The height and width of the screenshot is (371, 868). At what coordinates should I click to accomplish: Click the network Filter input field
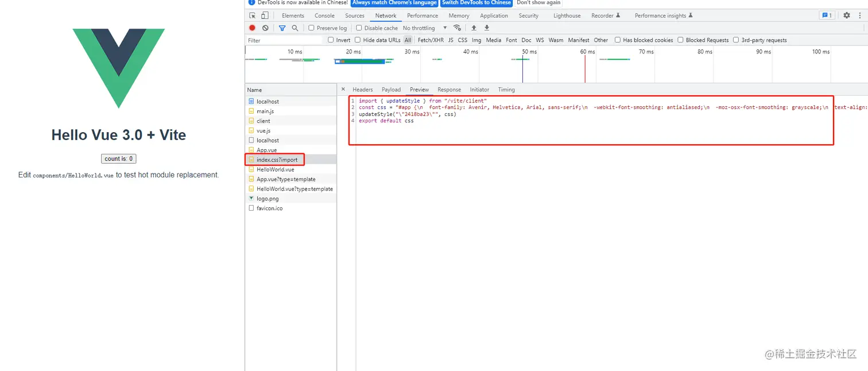point(284,40)
